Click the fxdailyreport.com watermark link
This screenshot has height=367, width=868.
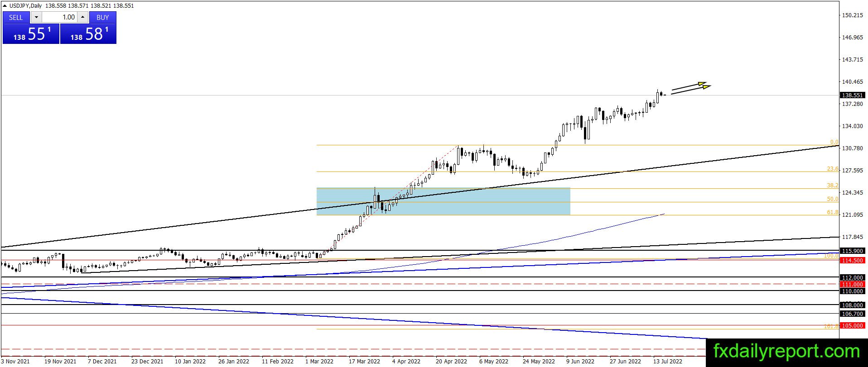coord(786,351)
